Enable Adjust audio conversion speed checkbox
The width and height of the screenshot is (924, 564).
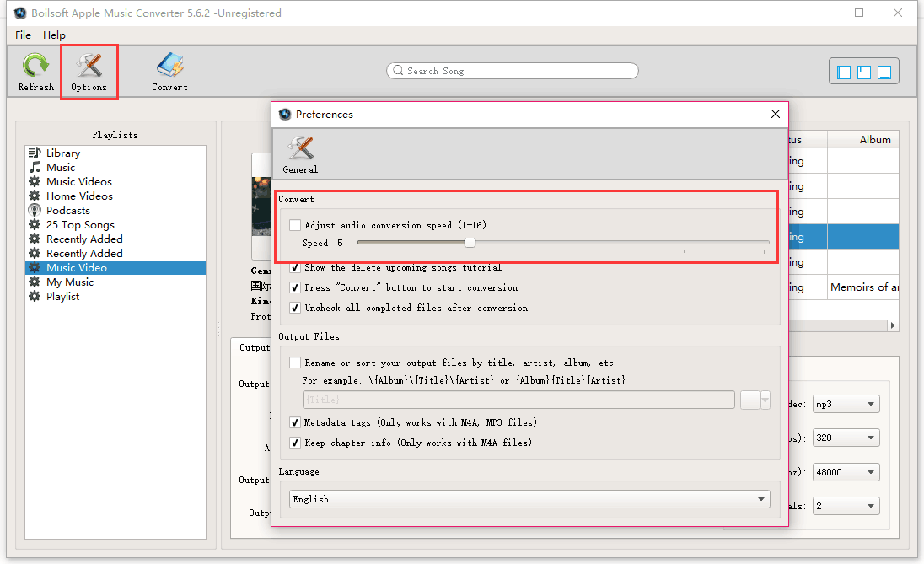295,225
